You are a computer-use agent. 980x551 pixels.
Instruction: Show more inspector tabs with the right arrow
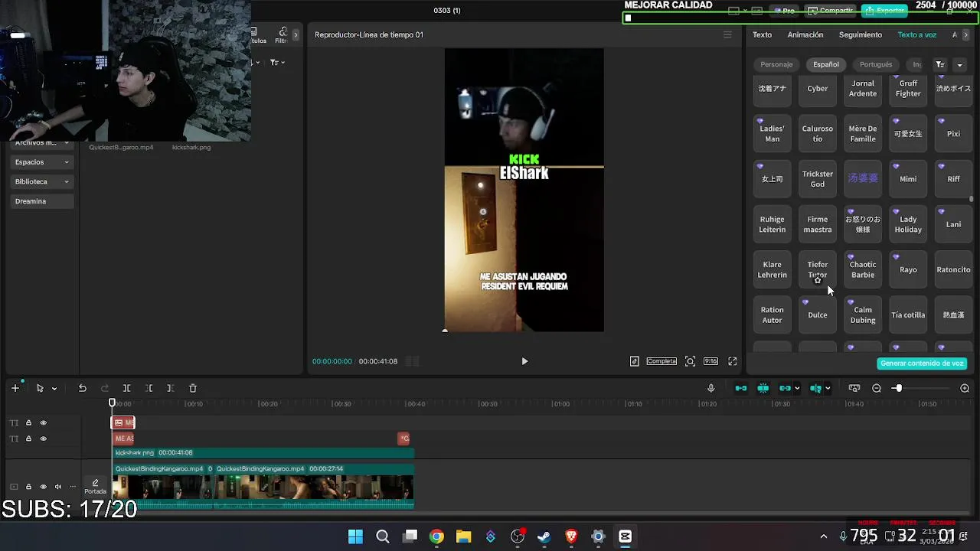965,34
